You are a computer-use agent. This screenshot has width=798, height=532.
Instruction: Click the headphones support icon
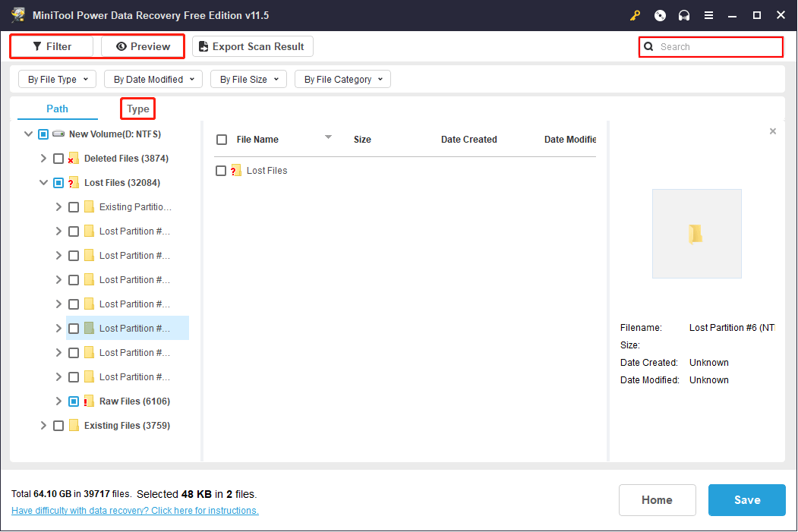pos(684,15)
